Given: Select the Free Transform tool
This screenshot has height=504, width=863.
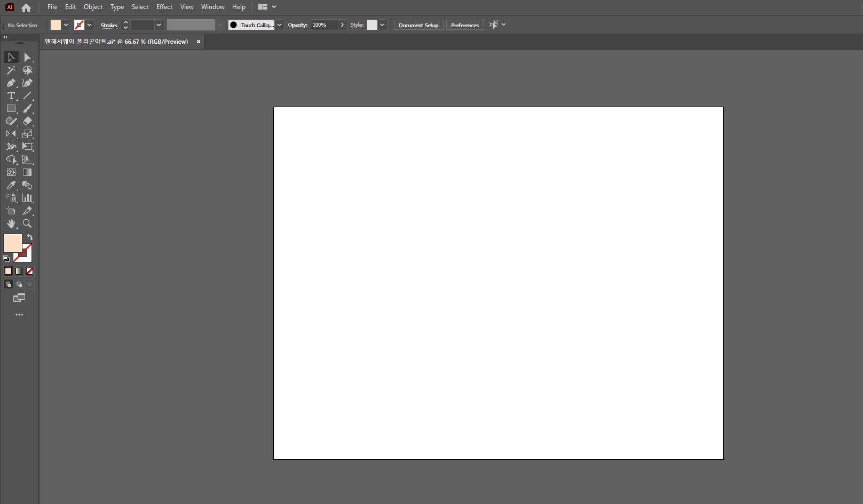Looking at the screenshot, I should click(28, 147).
